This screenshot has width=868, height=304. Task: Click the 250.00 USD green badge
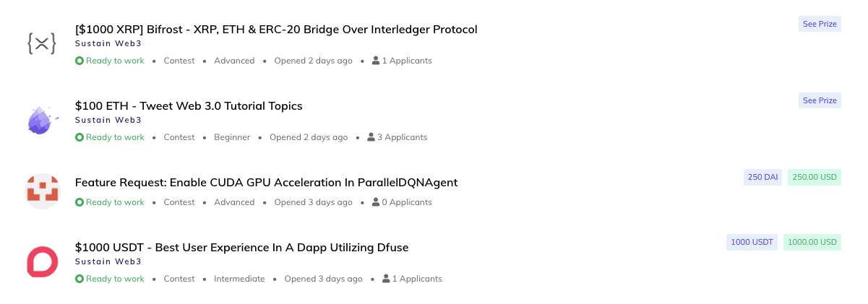click(x=815, y=177)
